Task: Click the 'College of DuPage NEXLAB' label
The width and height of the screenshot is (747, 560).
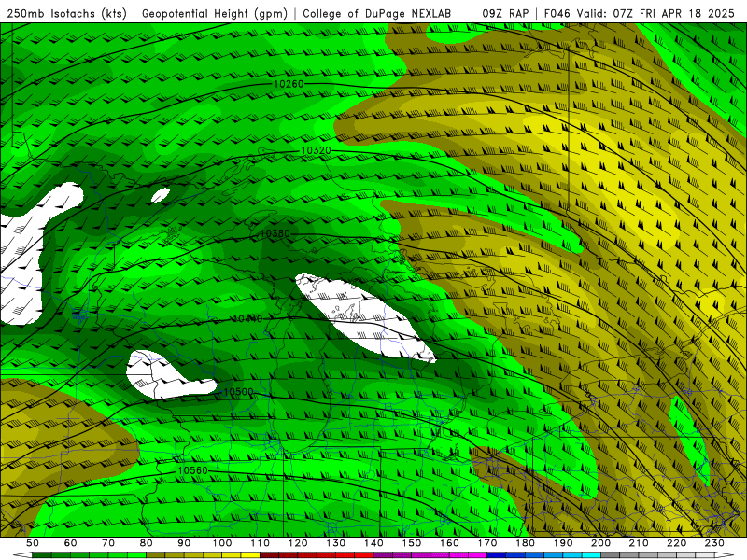Action: click(x=377, y=14)
